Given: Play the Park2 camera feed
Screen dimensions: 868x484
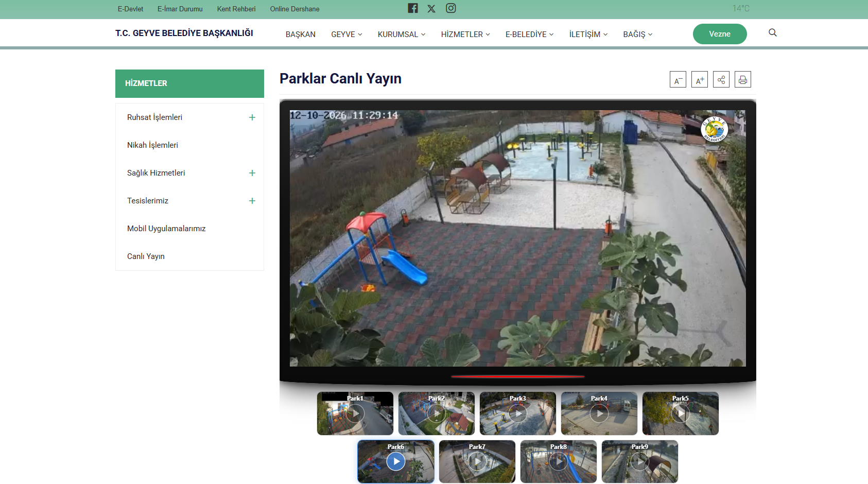Looking at the screenshot, I should pyautogui.click(x=437, y=413).
